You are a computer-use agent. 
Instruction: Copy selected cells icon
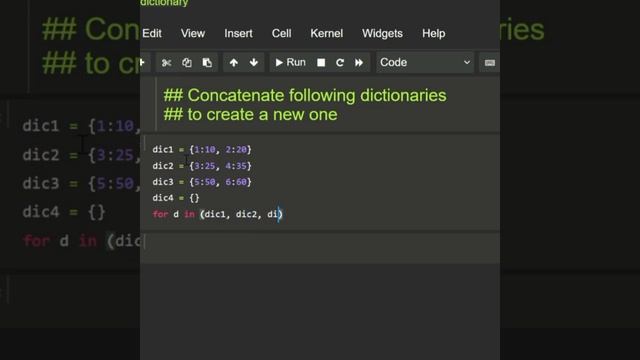187,62
